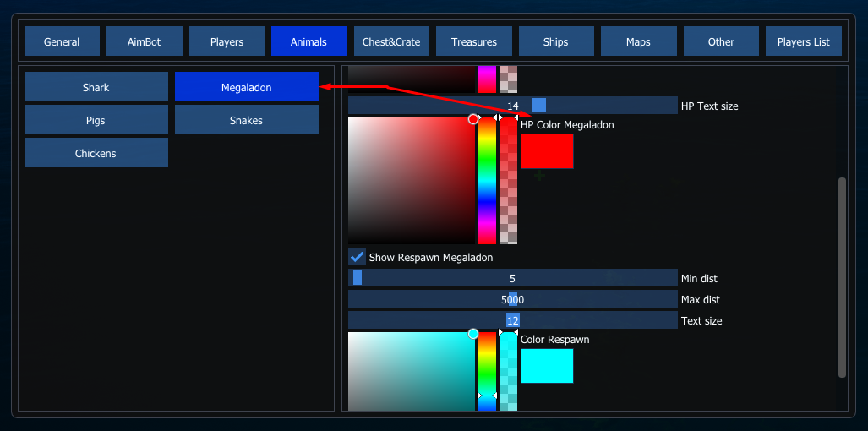Switch to the Maps tab
Screen dimensions: 868x431
[x=638, y=41]
